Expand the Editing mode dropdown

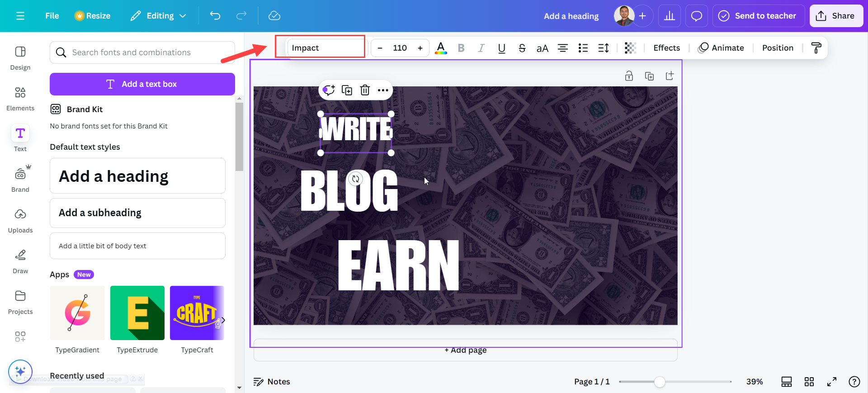point(159,16)
